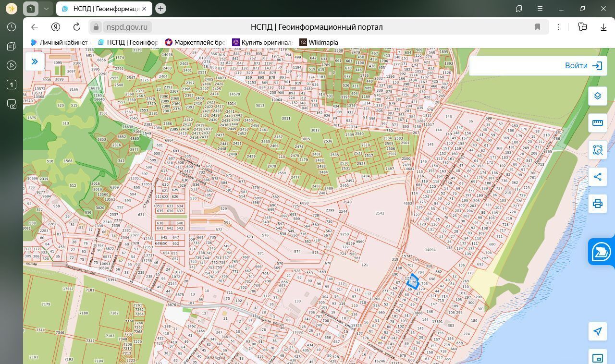This screenshot has height=364, width=615.
Task: Reload the current page
Action: [x=77, y=27]
